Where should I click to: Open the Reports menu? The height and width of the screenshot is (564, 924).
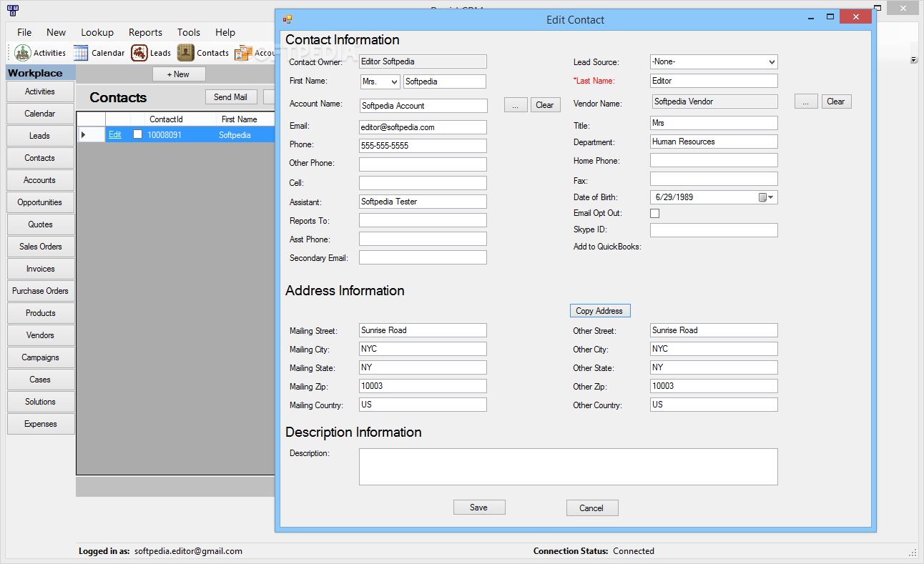pyautogui.click(x=145, y=32)
